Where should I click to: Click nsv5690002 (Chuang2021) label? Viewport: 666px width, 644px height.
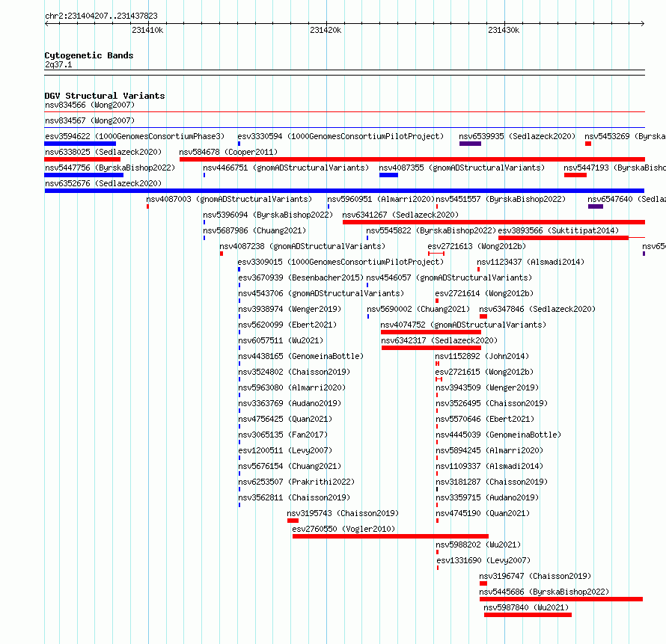coord(418,309)
